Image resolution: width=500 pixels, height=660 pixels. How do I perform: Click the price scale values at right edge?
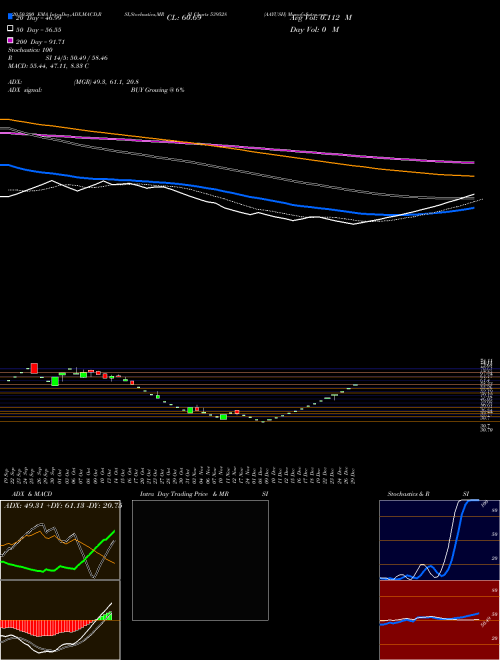486,395
